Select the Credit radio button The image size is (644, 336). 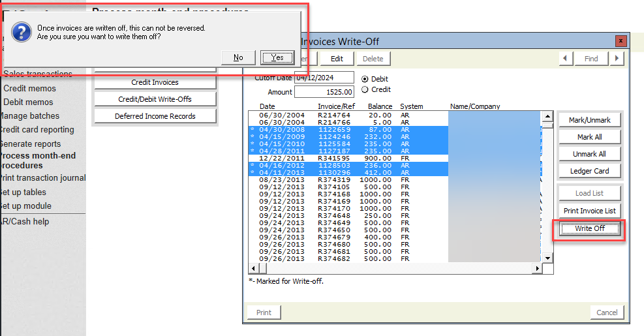tap(365, 89)
